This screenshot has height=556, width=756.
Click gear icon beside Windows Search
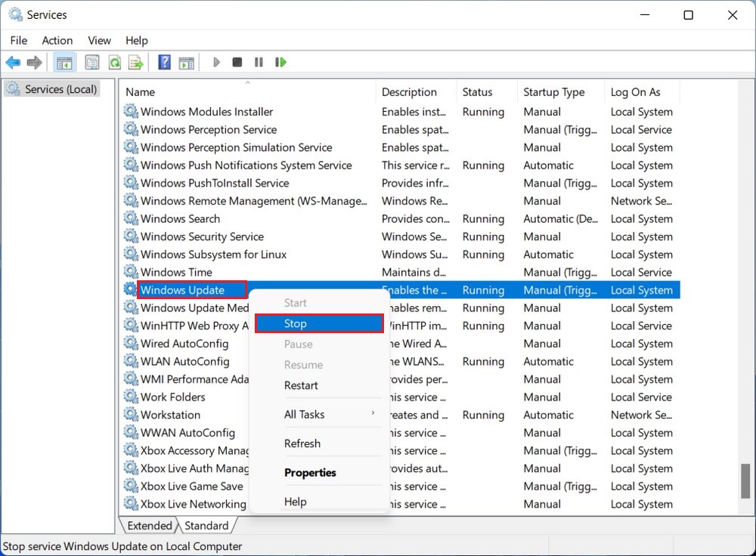coord(131,218)
